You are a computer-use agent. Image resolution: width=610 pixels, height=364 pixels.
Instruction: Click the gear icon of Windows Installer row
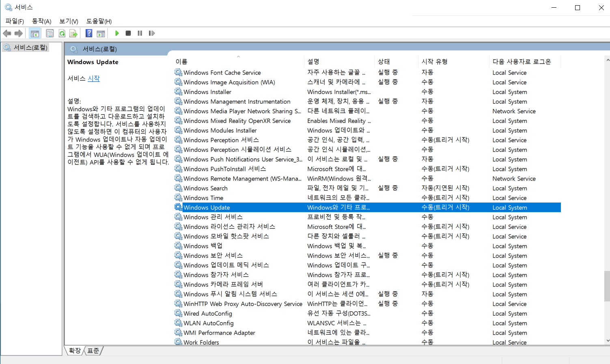tap(178, 92)
